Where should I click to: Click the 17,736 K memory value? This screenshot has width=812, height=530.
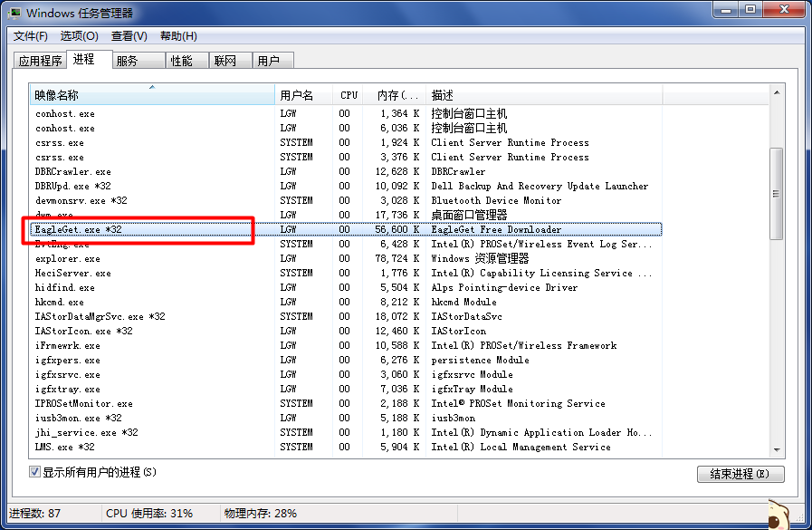tap(397, 215)
